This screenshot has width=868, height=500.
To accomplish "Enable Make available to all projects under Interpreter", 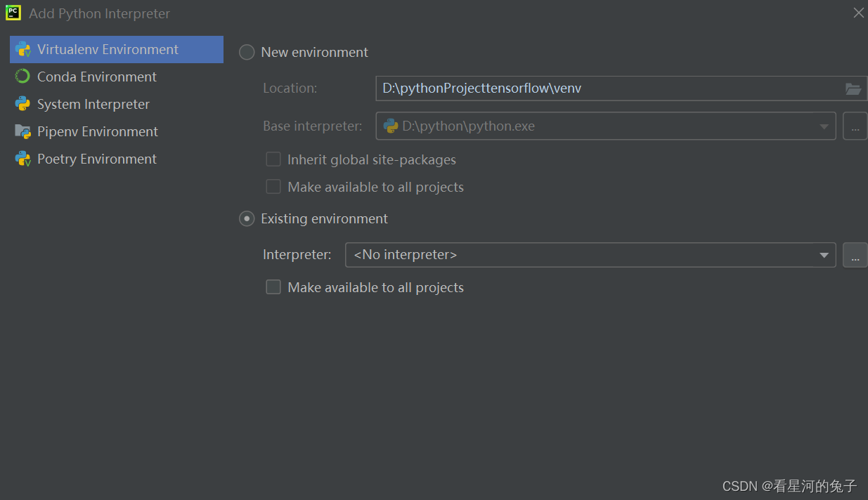I will pos(273,287).
